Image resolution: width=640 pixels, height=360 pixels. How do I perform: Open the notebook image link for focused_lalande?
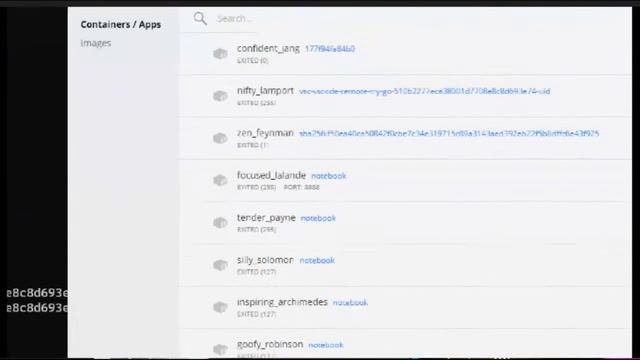329,176
